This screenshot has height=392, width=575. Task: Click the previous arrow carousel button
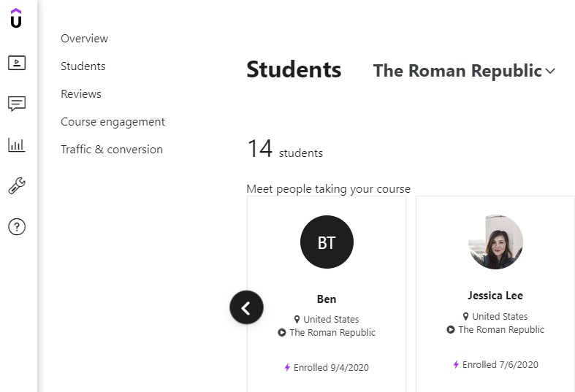(x=246, y=307)
